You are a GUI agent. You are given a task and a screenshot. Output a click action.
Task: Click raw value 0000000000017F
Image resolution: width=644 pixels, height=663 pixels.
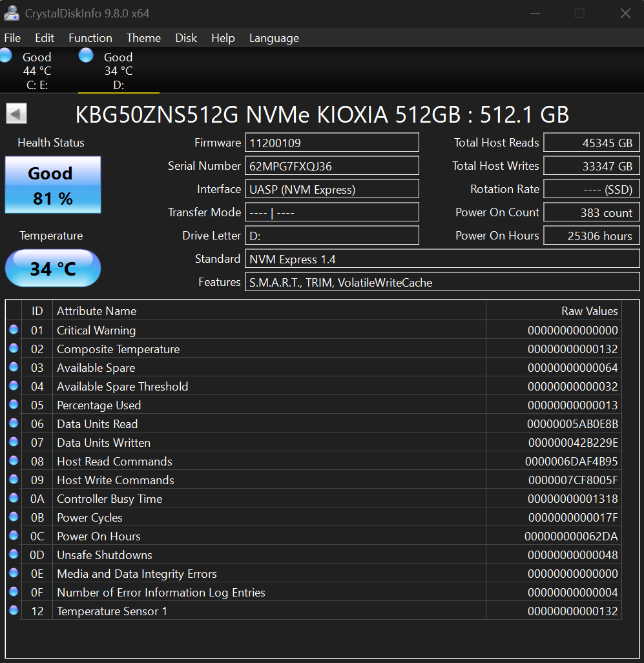tap(573, 518)
